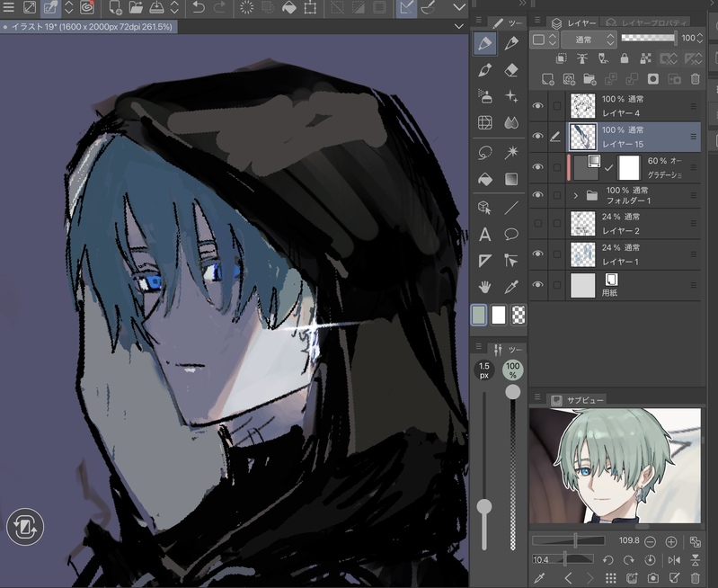Hide フォルダー 1 folder

[x=537, y=195]
